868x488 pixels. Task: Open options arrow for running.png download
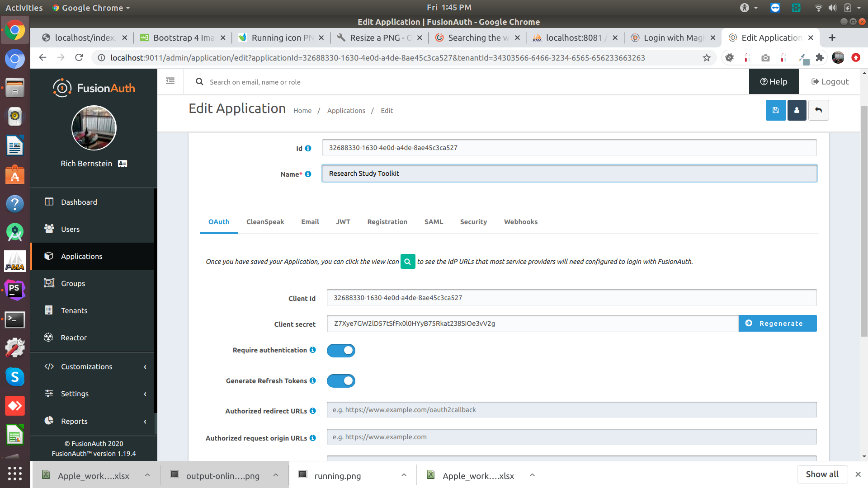click(404, 475)
